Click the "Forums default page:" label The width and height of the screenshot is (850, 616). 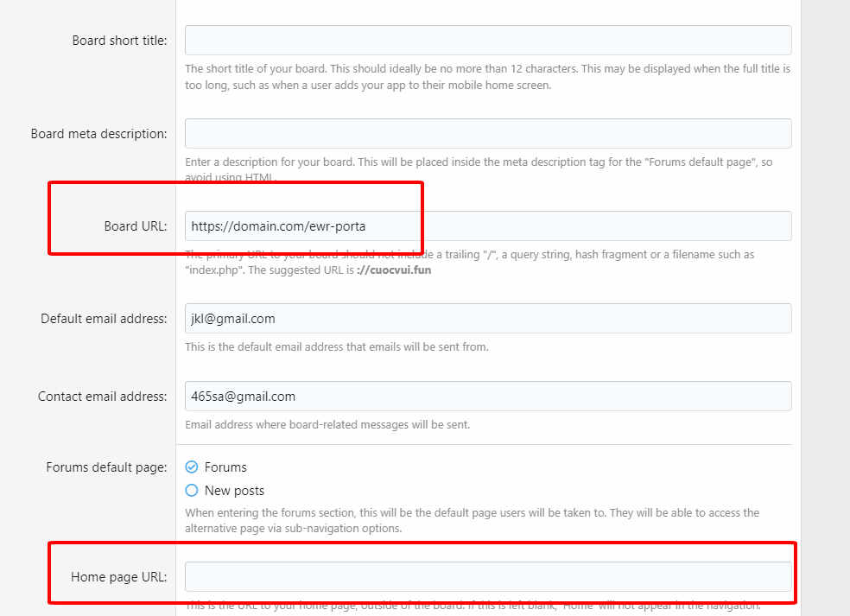(106, 467)
